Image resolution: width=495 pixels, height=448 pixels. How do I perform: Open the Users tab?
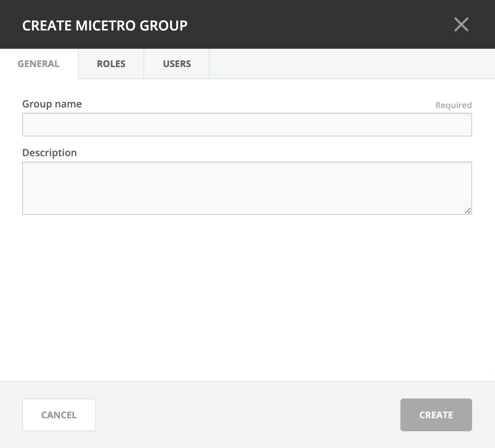pyautogui.click(x=177, y=64)
